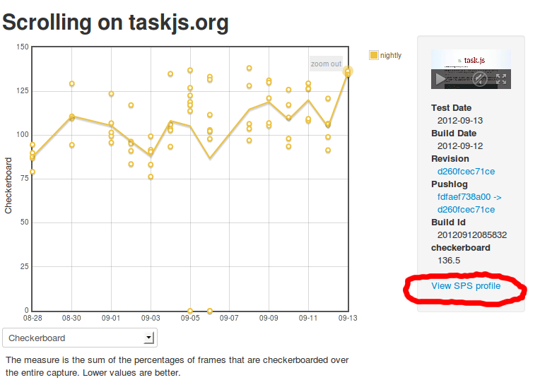The height and width of the screenshot is (392, 540).
Task: Click the topmost data point at 08-30
Action: [72, 83]
